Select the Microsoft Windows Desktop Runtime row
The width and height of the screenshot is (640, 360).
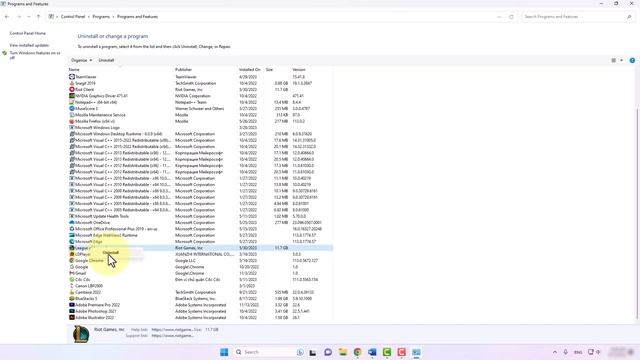pyautogui.click(x=200, y=134)
